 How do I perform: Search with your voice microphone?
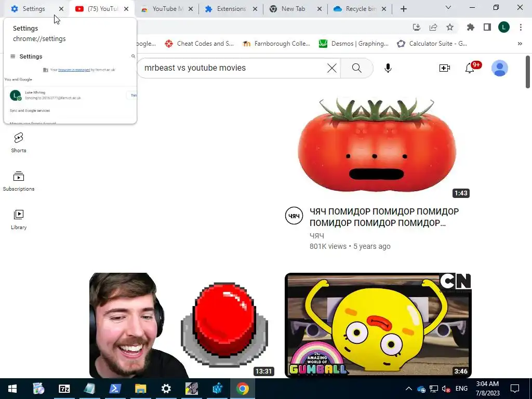388,68
